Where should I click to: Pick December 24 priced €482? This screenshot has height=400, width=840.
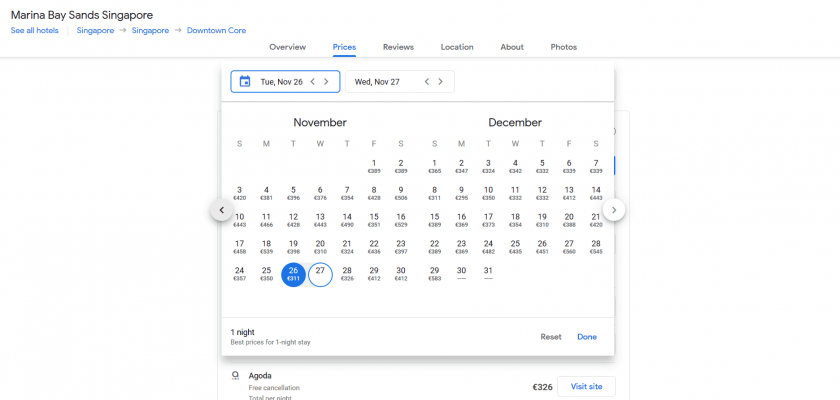488,246
